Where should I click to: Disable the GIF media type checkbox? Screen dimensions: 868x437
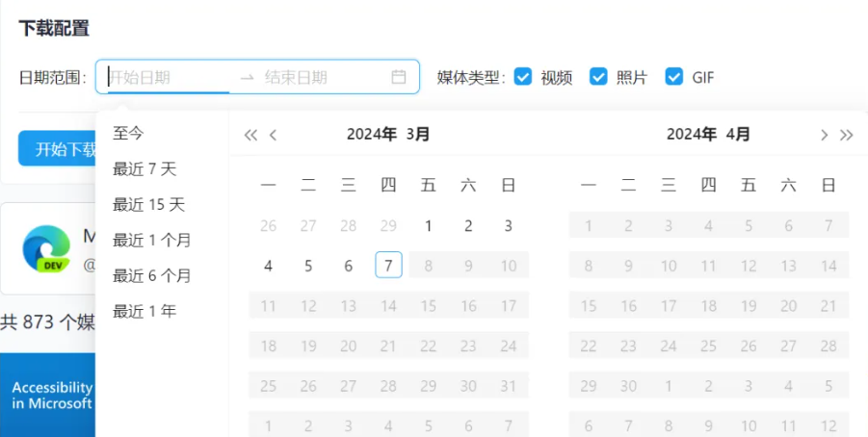pyautogui.click(x=674, y=77)
